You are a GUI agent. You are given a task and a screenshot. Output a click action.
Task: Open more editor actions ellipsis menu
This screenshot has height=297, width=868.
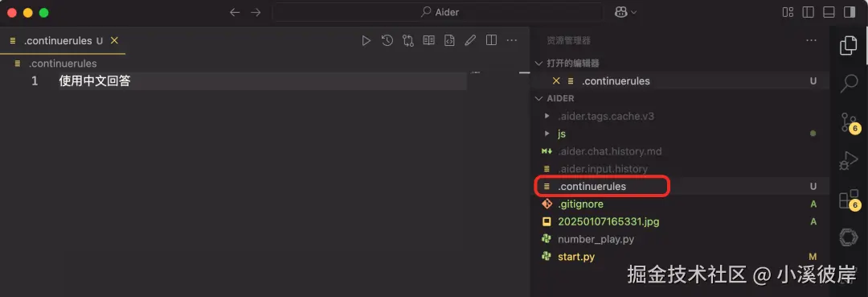tap(512, 40)
